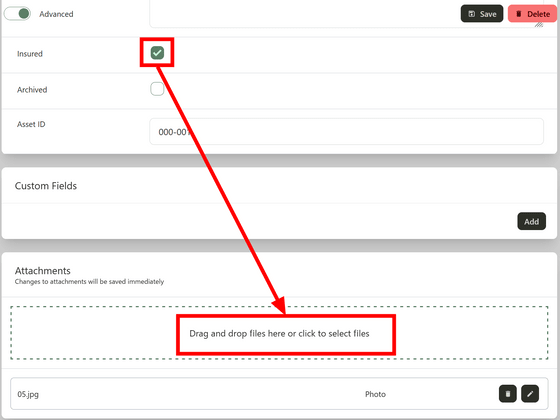560x420 pixels.
Task: Check the Archived checkbox
Action: tap(157, 89)
